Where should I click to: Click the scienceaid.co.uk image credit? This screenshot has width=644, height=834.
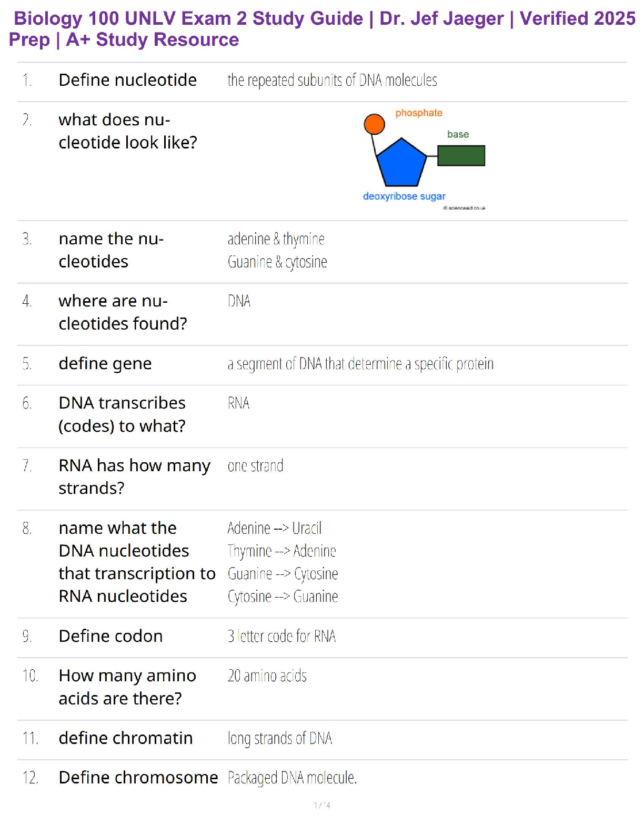coord(465,208)
